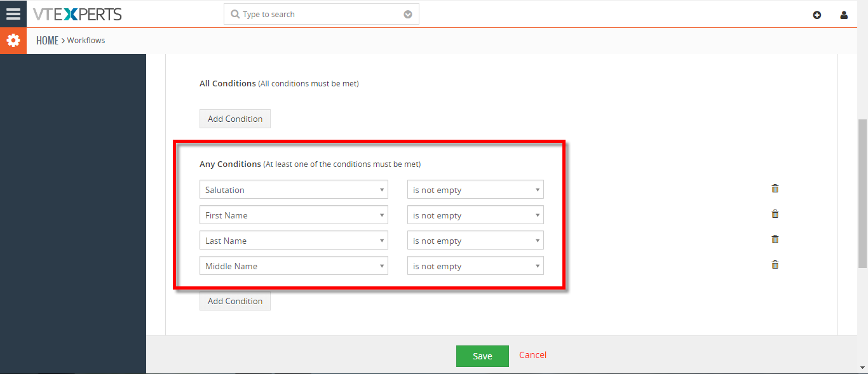Open the First Name field dropdown

tap(294, 215)
